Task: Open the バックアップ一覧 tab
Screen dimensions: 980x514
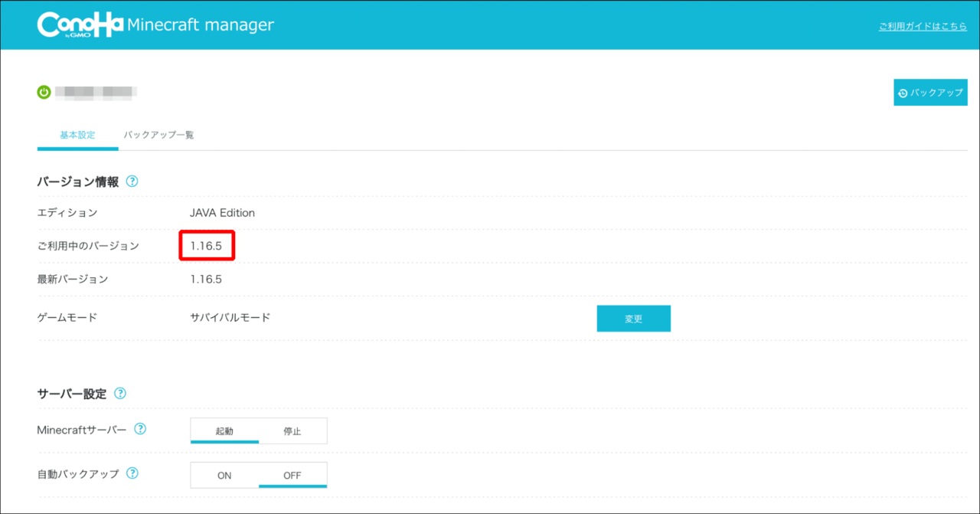Action: point(158,135)
